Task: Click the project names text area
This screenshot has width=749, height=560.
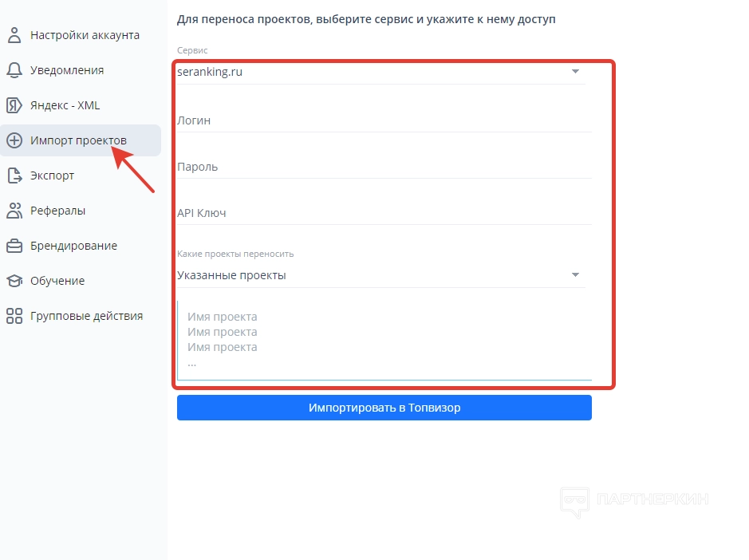Action: coord(384,340)
